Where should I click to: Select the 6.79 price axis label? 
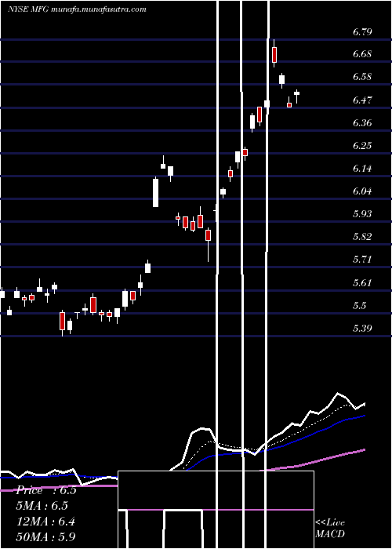coord(362,32)
